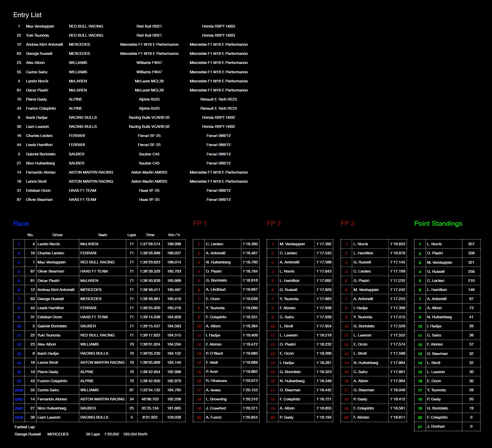Click the Fastest Lap label below Race table
This screenshot has width=492, height=448.
[25, 427]
